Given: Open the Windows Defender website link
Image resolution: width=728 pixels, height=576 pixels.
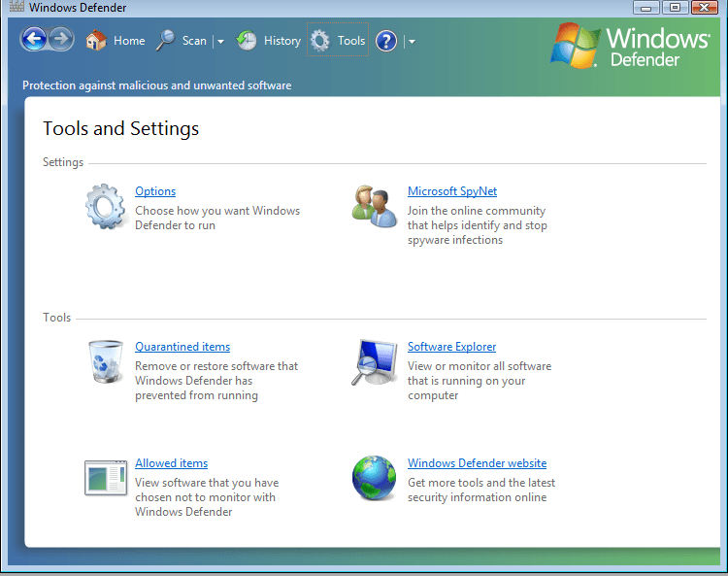Looking at the screenshot, I should click(477, 463).
